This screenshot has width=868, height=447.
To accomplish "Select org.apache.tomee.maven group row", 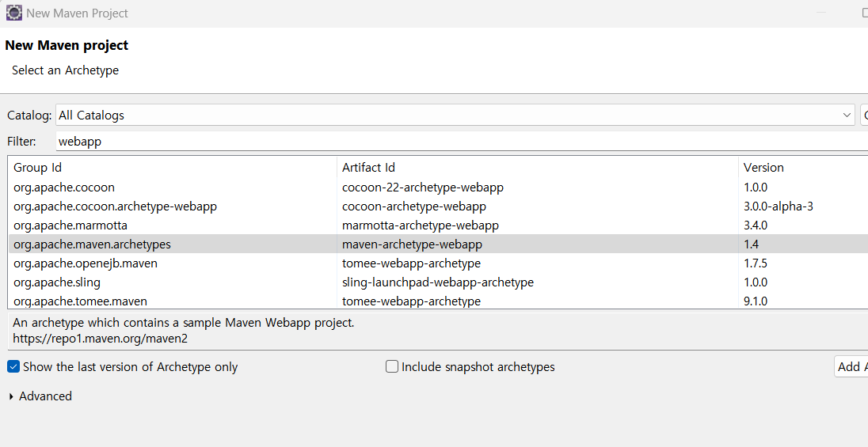I will pos(80,301).
